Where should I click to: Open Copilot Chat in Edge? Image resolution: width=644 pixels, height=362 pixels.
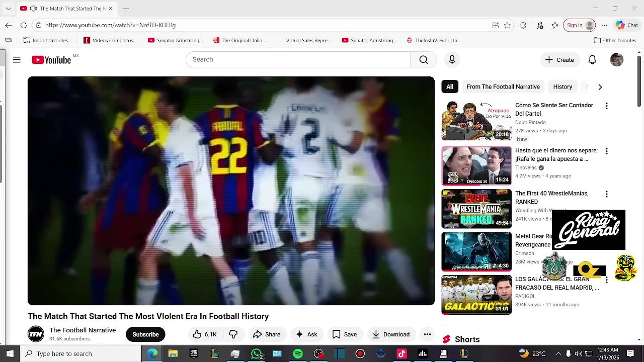pyautogui.click(x=626, y=25)
